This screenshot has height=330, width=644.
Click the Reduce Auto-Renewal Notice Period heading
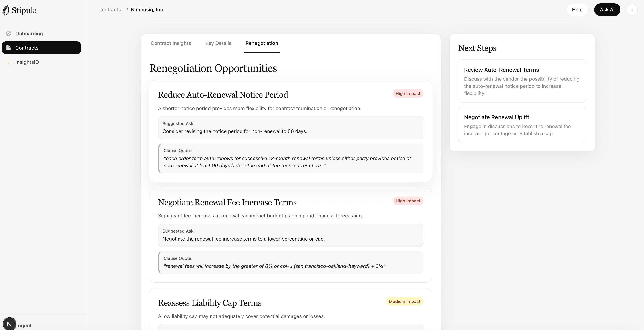click(x=223, y=95)
